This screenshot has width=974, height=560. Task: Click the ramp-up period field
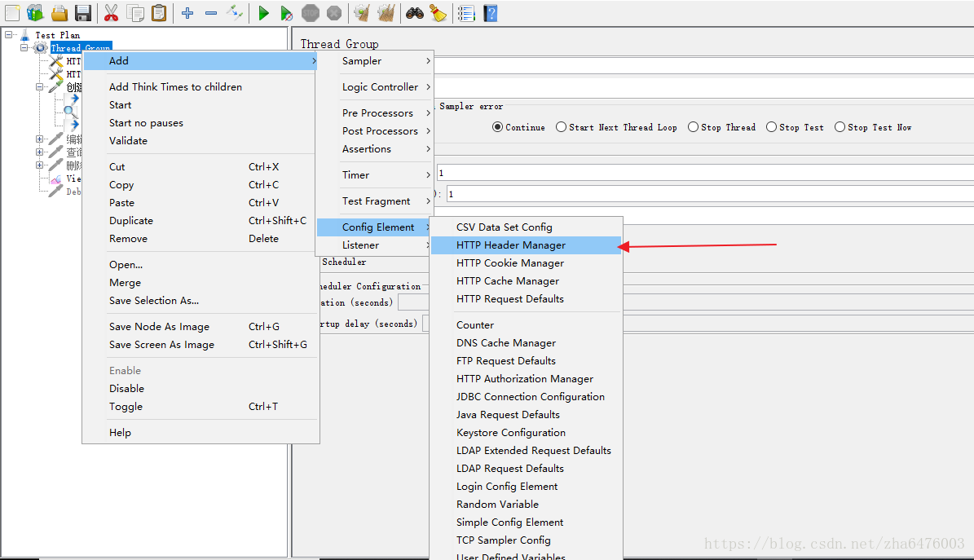tap(710, 194)
